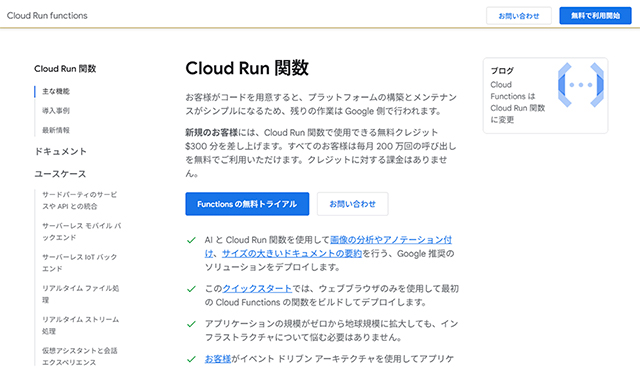Open the ブログ card about Cloud Functions
This screenshot has height=370, width=640.
click(x=545, y=96)
